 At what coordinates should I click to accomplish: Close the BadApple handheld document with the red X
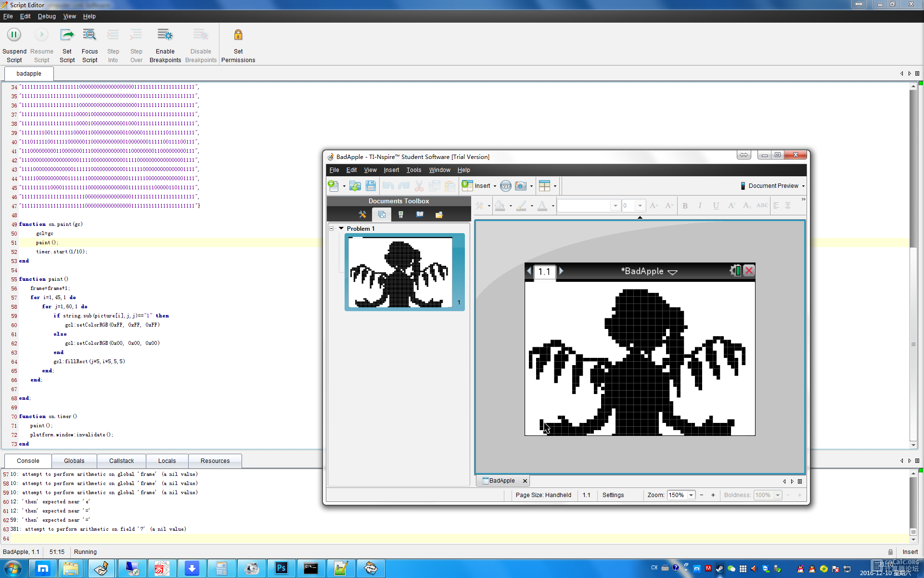point(749,271)
